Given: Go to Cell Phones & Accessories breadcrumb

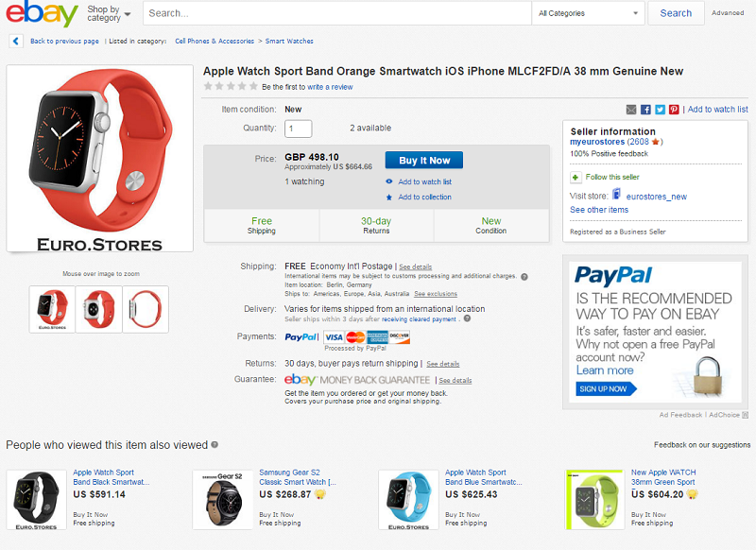Looking at the screenshot, I should 215,42.
